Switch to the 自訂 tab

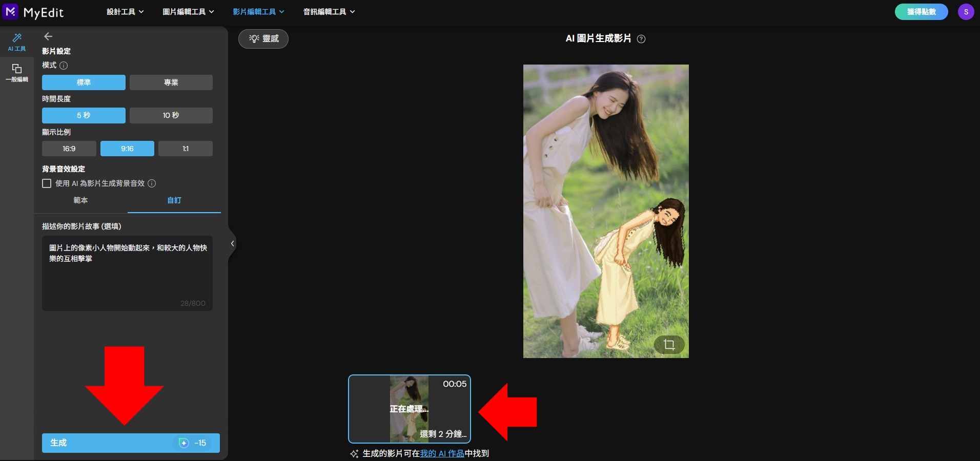tap(174, 200)
